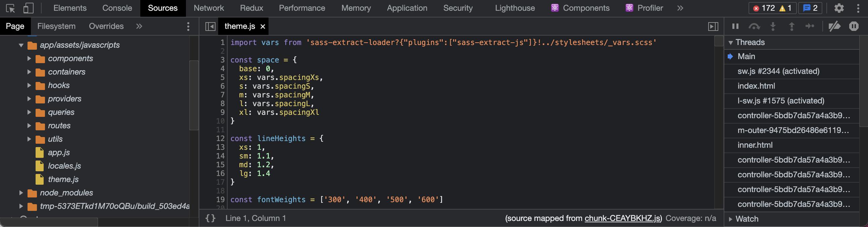Click the navigator horizontal scrollbar thumb

click(49, 222)
